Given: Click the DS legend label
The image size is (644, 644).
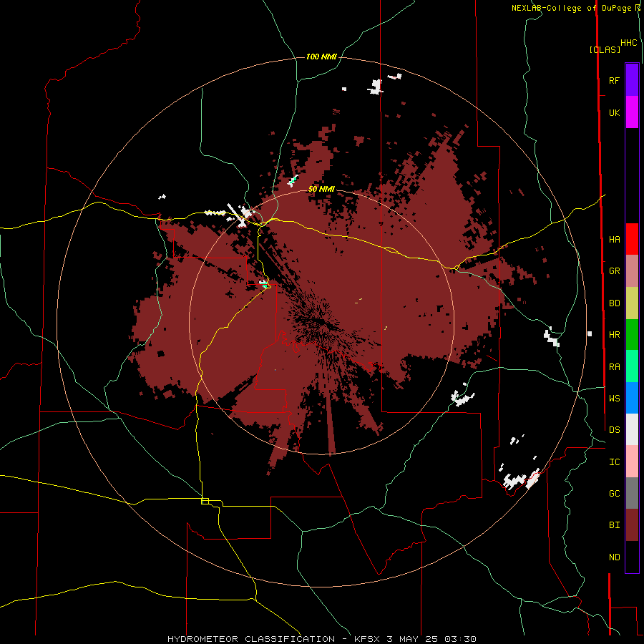Looking at the screenshot, I should click(614, 430).
